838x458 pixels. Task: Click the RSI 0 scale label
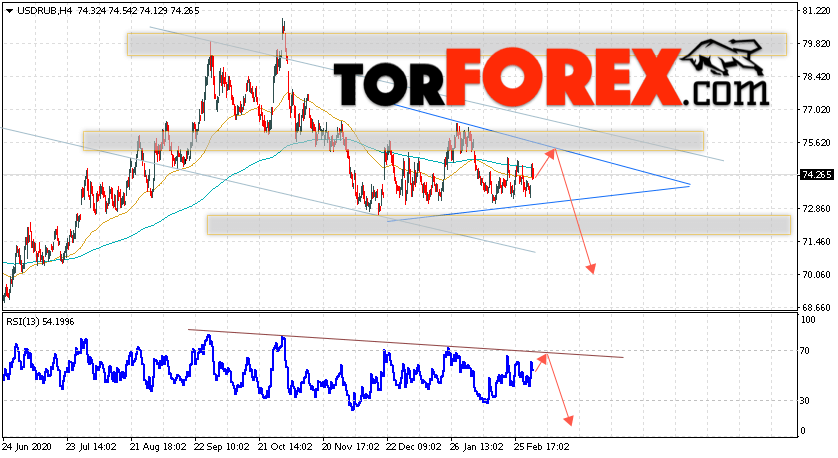[x=804, y=431]
